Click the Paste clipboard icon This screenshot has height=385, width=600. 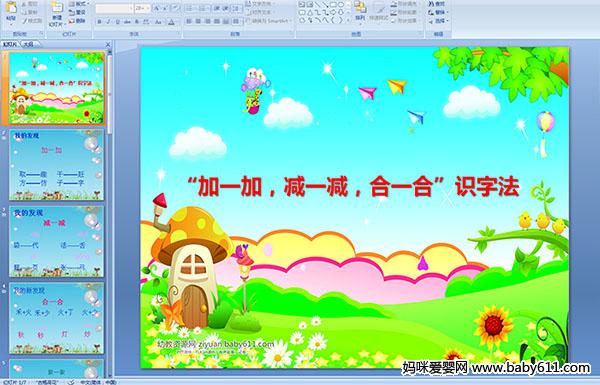coord(11,8)
